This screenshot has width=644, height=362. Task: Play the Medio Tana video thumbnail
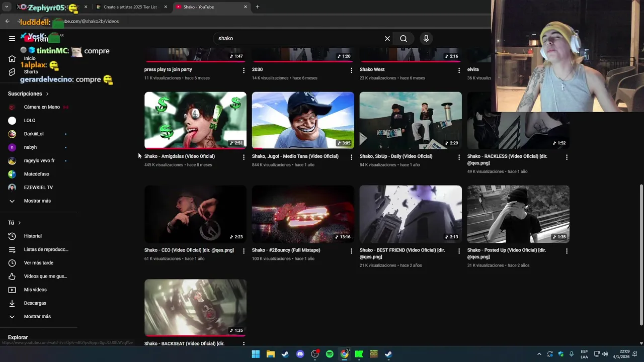coord(303,120)
